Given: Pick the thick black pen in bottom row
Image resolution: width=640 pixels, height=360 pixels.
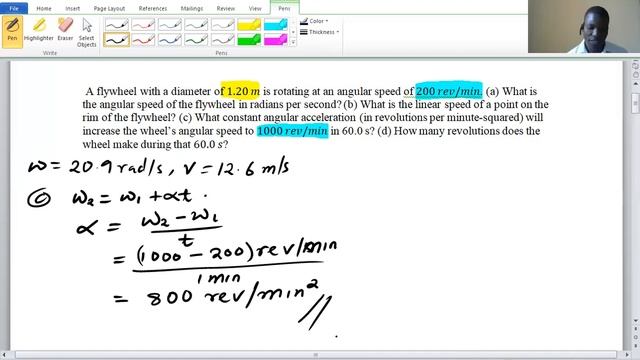Looking at the screenshot, I should 116,40.
